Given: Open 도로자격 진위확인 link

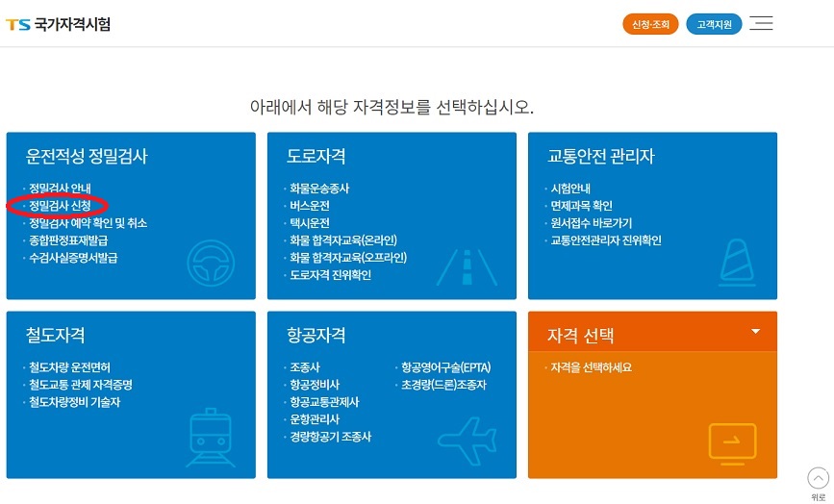Looking at the screenshot, I should pyautogui.click(x=330, y=275).
